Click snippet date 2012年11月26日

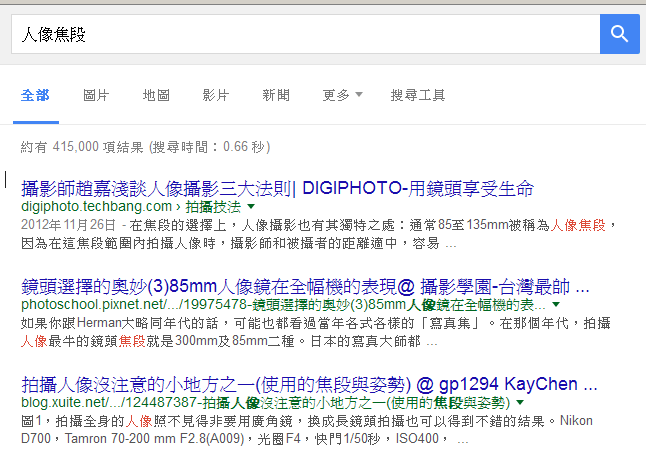point(68,225)
